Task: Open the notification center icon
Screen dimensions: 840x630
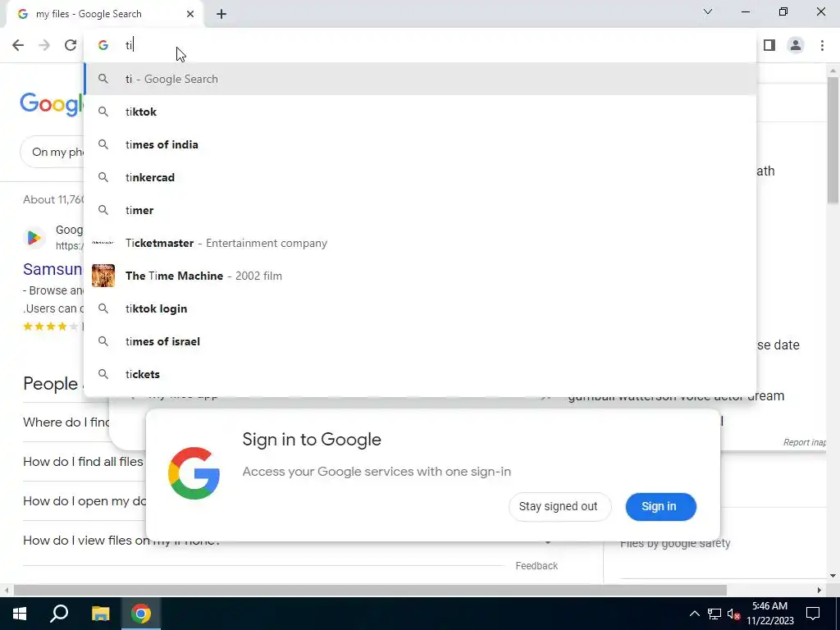Action: point(813,614)
